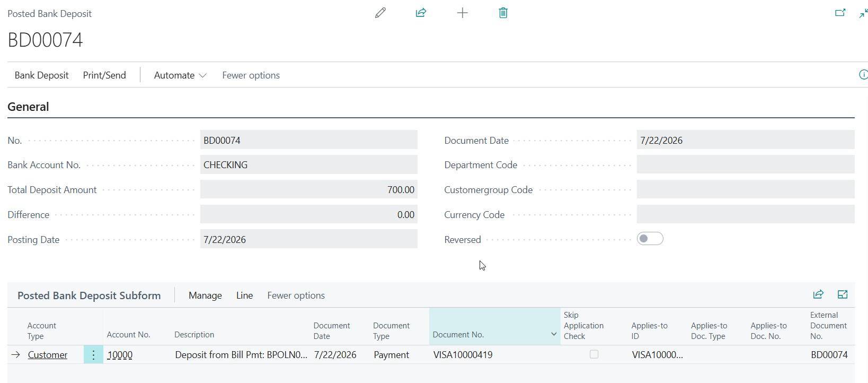
Task: Click the No. field BD00074
Action: [308, 140]
